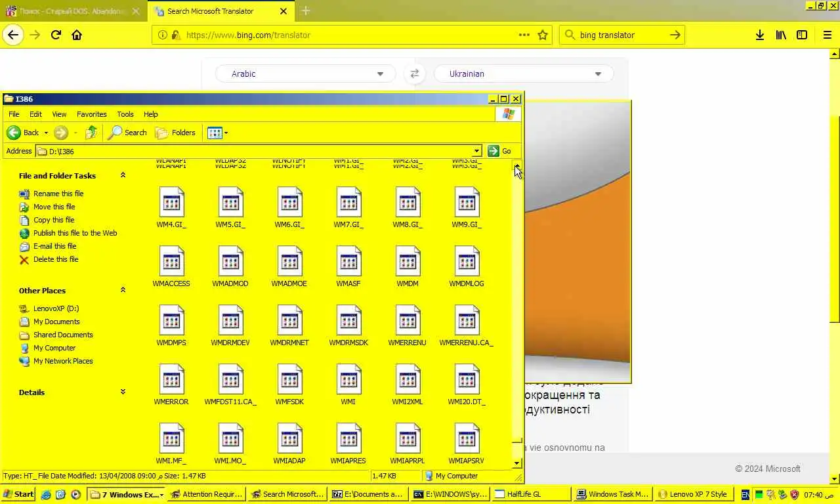Open Explorer Favorites menu
This screenshot has width=840, height=504.
pos(91,114)
